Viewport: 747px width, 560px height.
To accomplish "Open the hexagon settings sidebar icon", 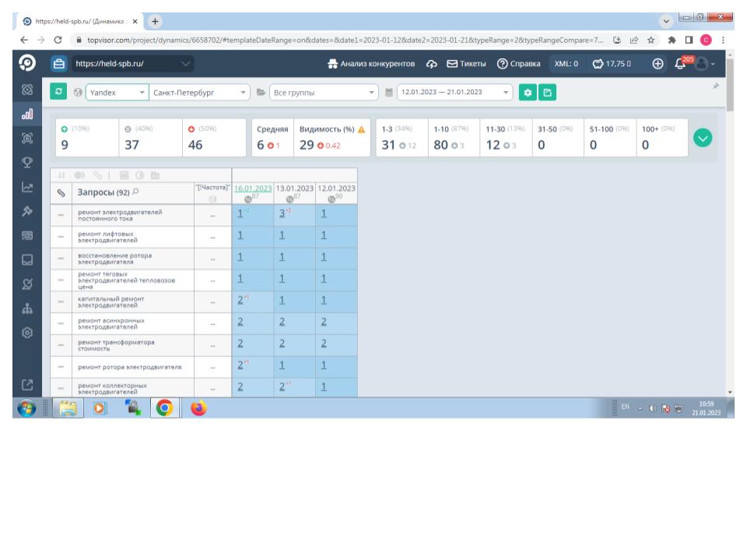I will (27, 332).
